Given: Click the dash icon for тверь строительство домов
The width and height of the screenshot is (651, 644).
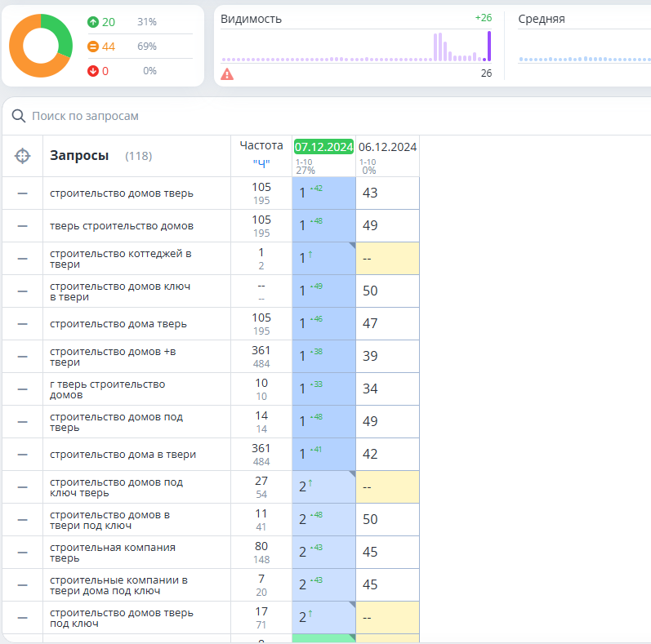Looking at the screenshot, I should pos(22,226).
